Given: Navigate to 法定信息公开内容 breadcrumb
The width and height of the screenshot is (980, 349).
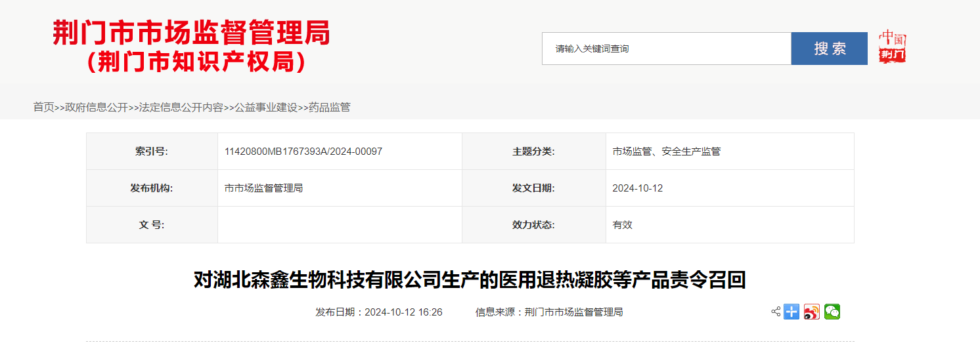Looking at the screenshot, I should [x=181, y=107].
